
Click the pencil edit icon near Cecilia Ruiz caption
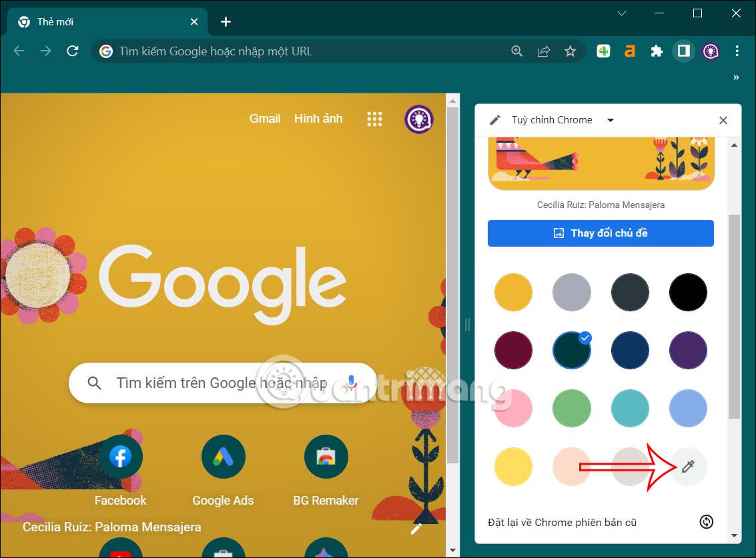click(x=416, y=527)
